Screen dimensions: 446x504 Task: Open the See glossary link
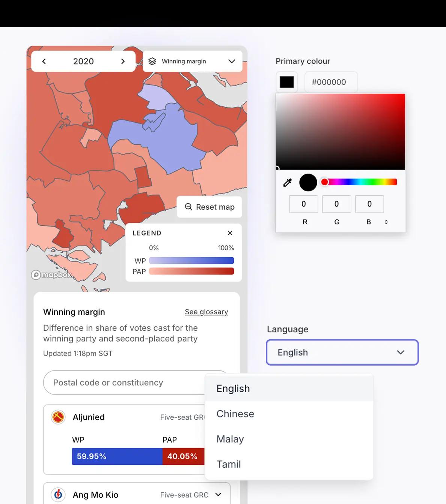click(206, 312)
